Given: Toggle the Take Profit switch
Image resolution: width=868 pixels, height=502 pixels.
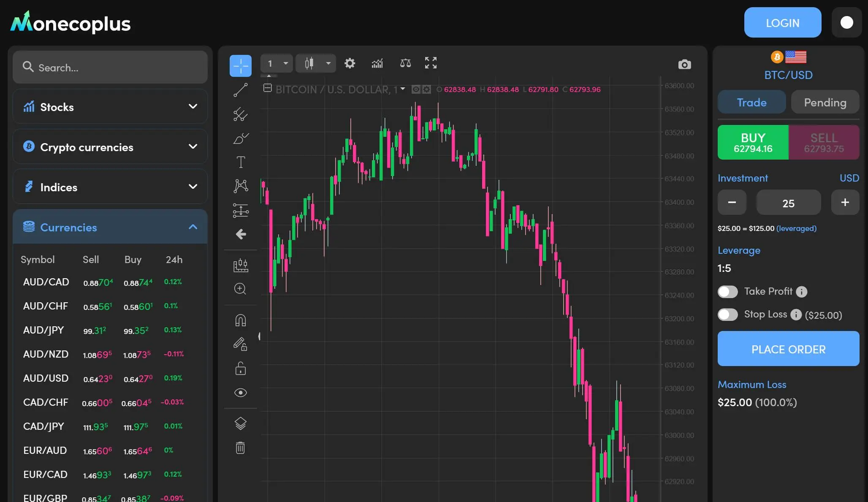Looking at the screenshot, I should coord(728,292).
